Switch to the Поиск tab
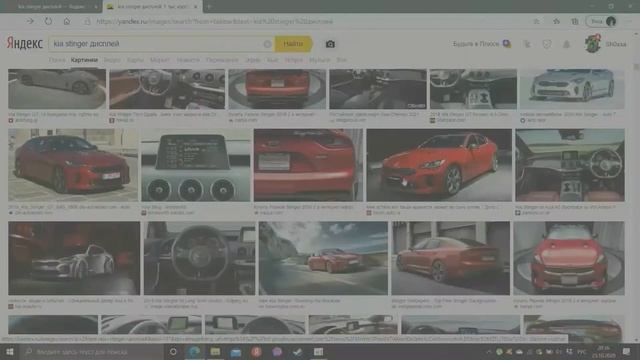 [x=57, y=60]
